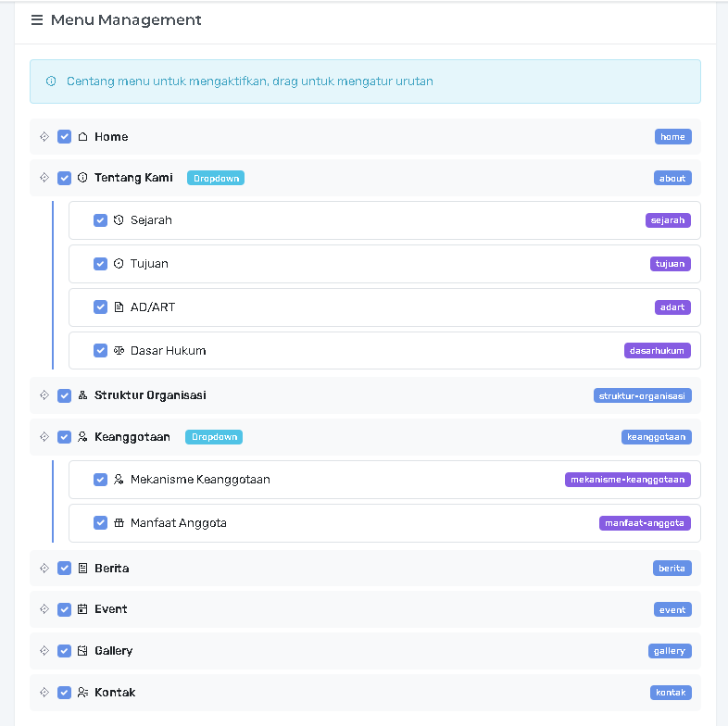
Task: Click the calendar icon next to Event
Action: point(82,609)
